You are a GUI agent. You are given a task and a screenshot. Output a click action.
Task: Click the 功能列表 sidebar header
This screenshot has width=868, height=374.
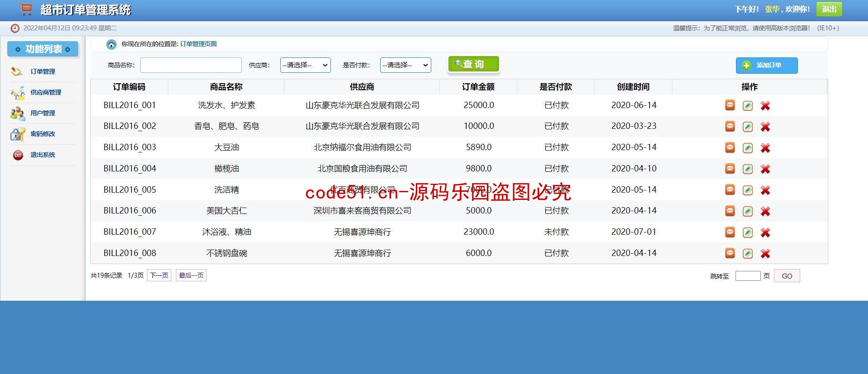tap(43, 49)
